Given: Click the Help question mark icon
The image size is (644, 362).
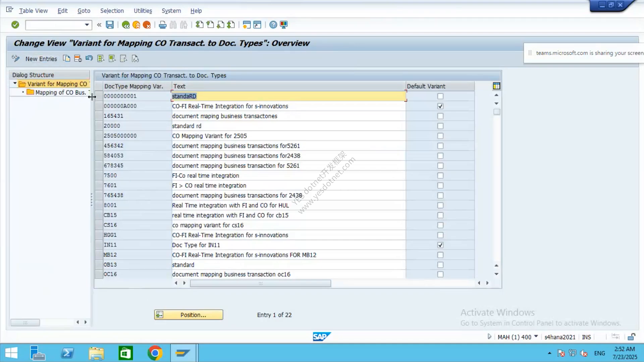Looking at the screenshot, I should tap(273, 24).
